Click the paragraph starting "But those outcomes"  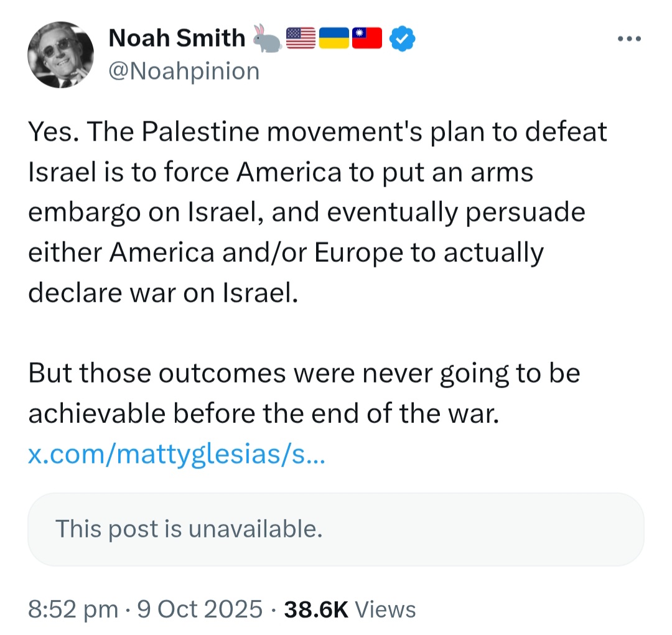pos(304,393)
